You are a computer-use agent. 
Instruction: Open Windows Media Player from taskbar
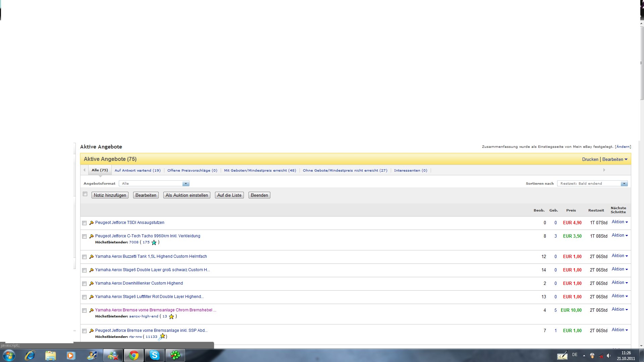coord(71,355)
